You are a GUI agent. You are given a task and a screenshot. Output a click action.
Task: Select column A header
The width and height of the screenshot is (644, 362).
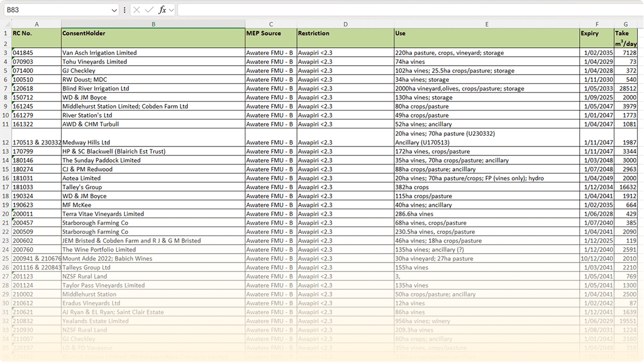pyautogui.click(x=36, y=24)
